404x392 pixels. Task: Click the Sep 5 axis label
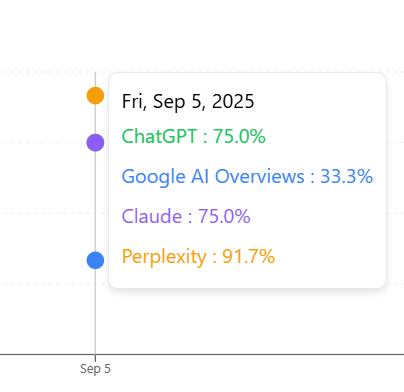tap(95, 369)
